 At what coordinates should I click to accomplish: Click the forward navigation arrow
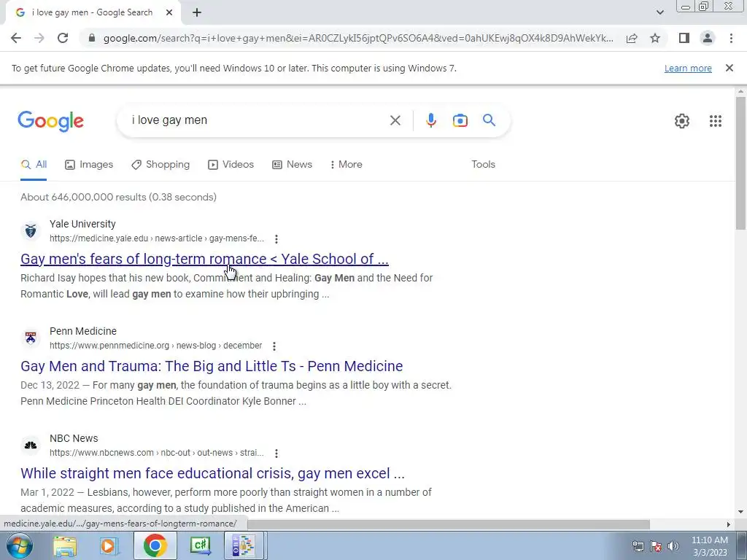tap(39, 38)
